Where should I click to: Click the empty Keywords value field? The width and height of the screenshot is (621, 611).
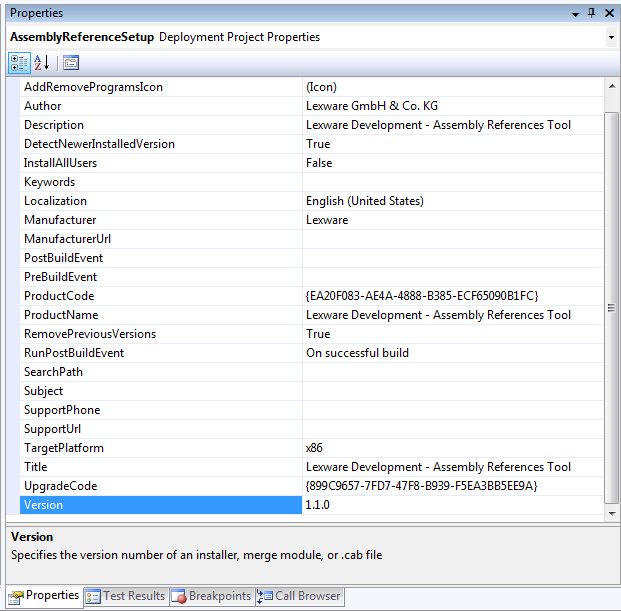[x=453, y=182]
